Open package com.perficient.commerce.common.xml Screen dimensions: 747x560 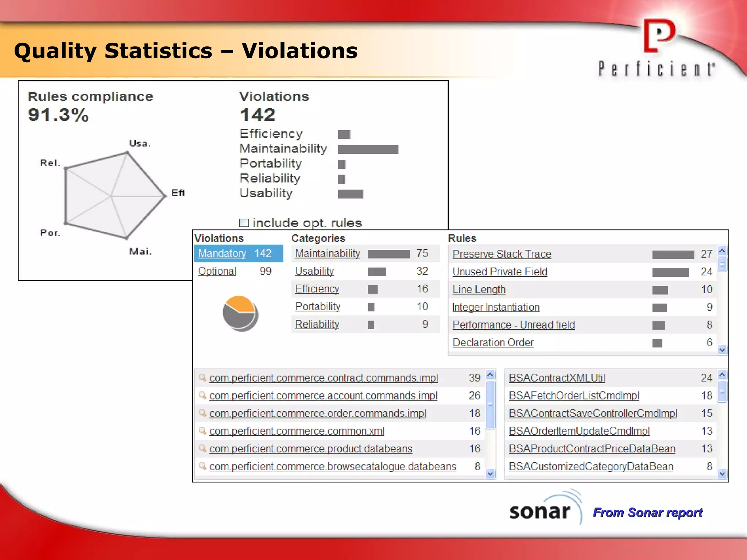pos(297,431)
